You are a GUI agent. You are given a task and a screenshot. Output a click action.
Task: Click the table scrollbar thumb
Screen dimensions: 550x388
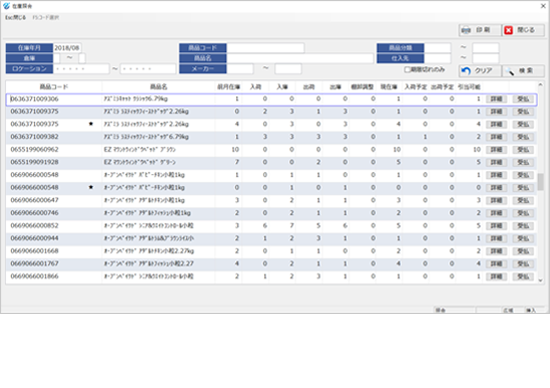pos(540,182)
